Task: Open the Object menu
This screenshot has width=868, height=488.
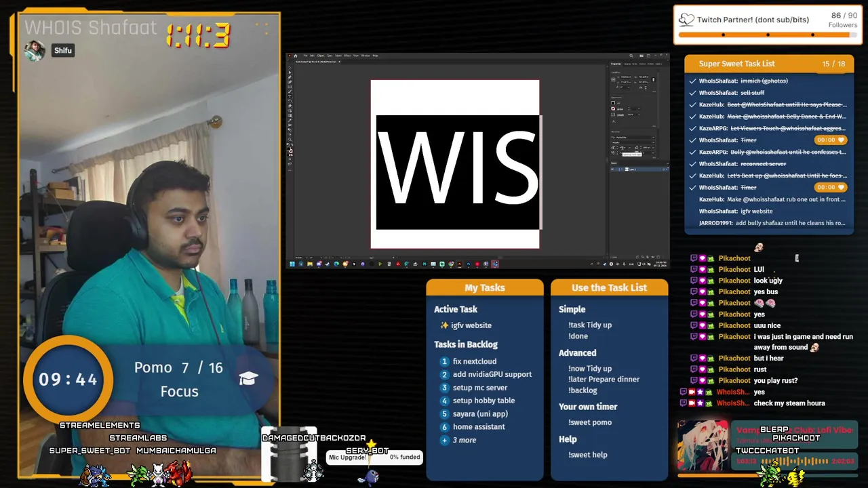Action: [321, 56]
